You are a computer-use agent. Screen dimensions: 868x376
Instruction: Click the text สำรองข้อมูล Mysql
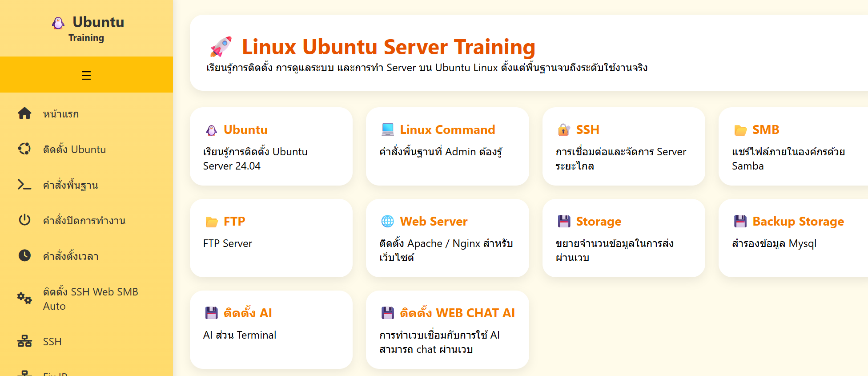[774, 243]
